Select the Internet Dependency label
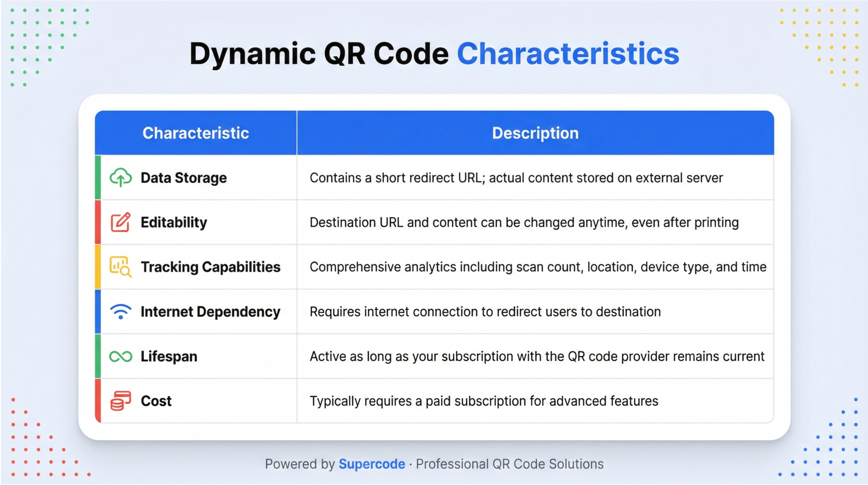Image resolution: width=868 pixels, height=485 pixels. (210, 312)
